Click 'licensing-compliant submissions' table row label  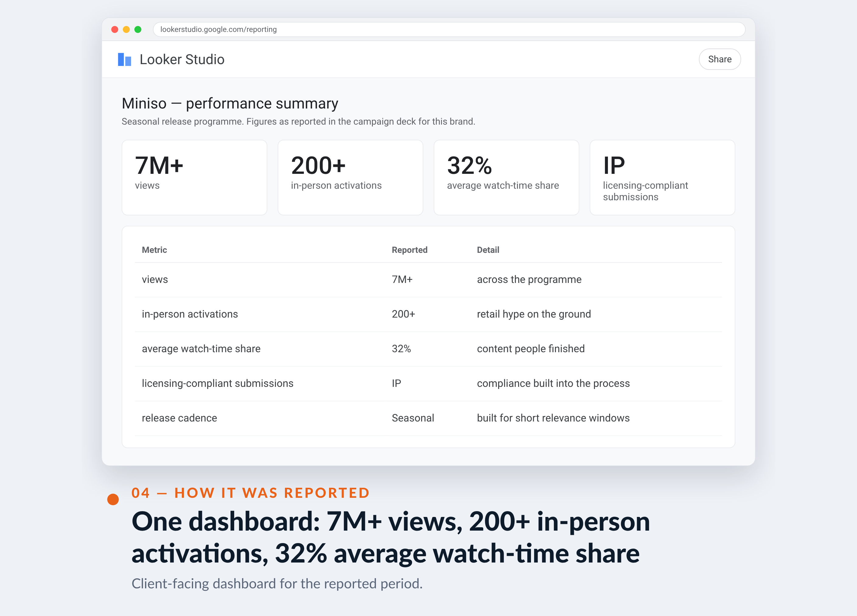[x=217, y=383]
